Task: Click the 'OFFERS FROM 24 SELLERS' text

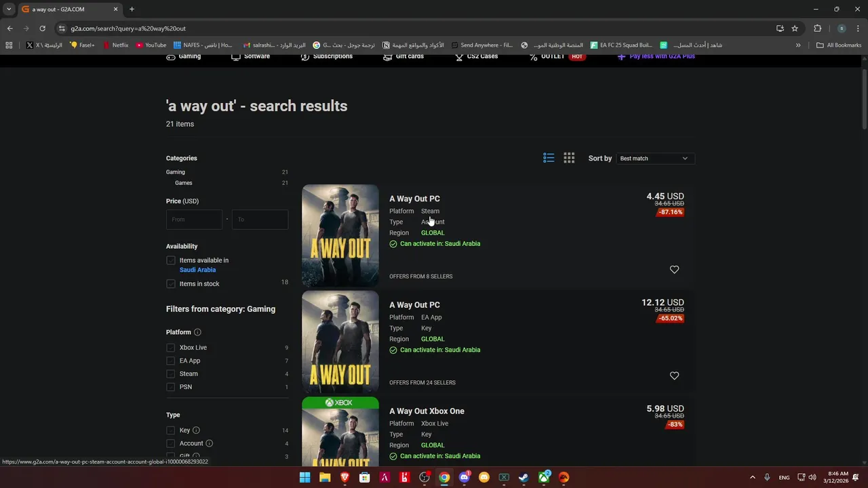Action: point(422,383)
